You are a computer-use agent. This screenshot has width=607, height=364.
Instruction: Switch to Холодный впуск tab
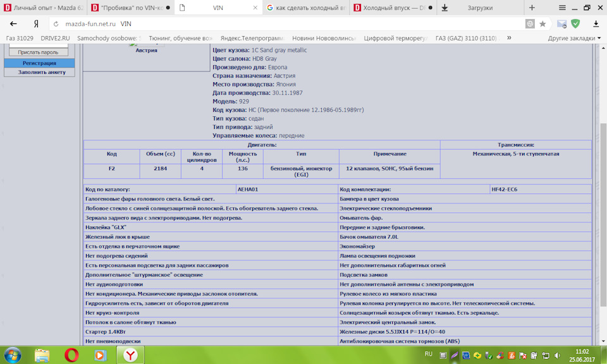[x=393, y=8]
